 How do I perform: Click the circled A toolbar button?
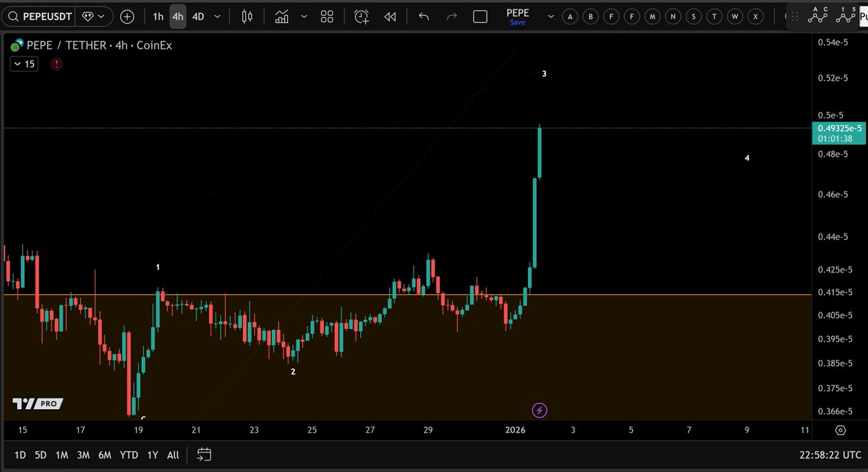tap(571, 16)
